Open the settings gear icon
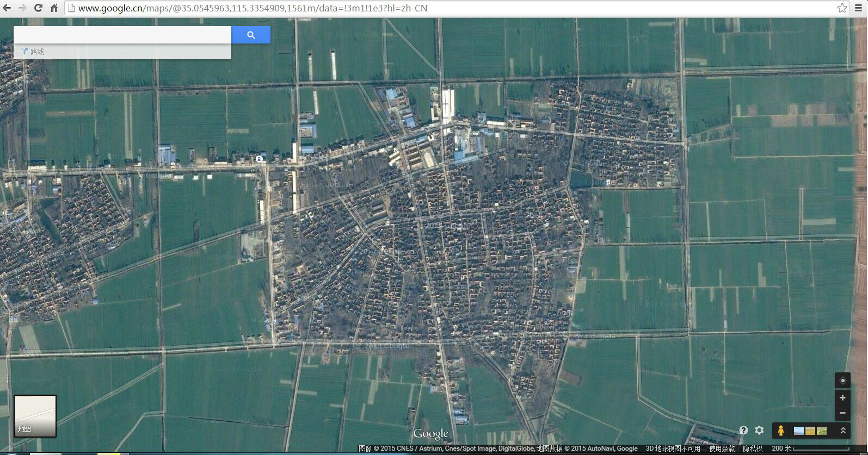The height and width of the screenshot is (455, 868). coord(759,431)
